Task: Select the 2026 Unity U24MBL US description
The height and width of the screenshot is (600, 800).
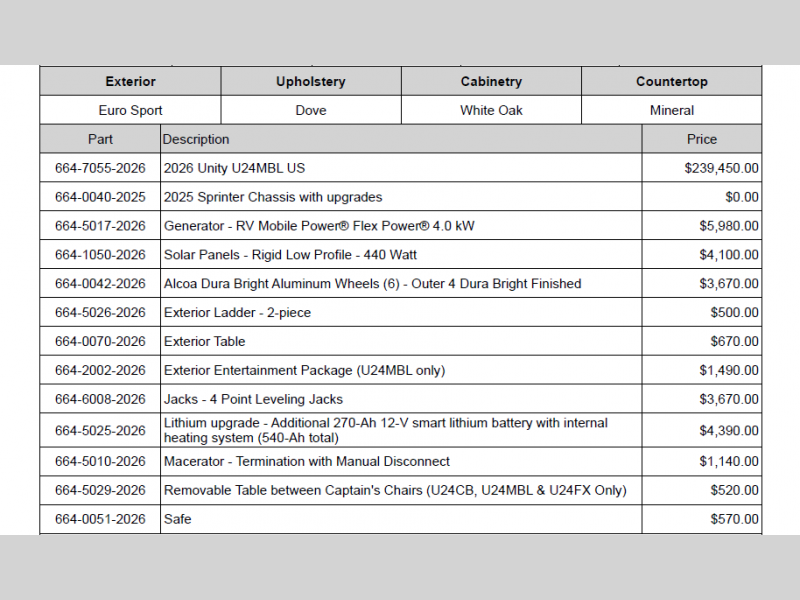Action: (x=234, y=168)
